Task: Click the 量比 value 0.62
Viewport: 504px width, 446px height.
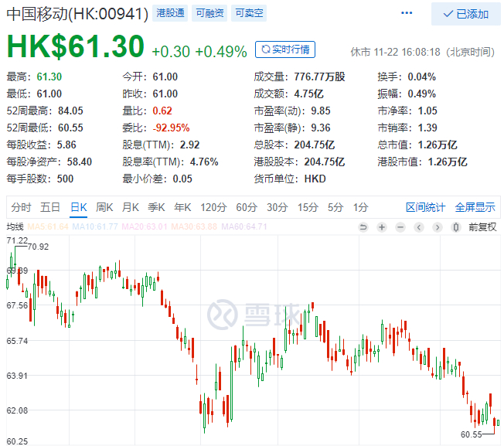Action: (162, 111)
